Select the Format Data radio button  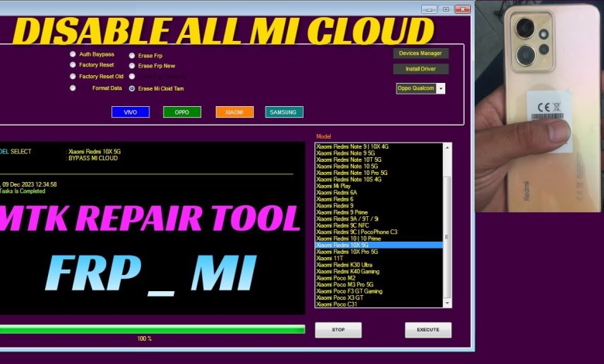coord(73,88)
